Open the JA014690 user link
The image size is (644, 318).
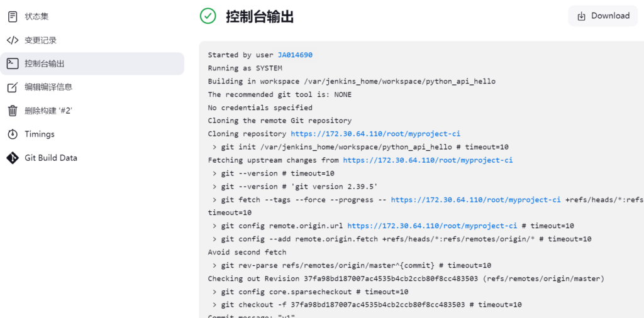click(x=295, y=55)
